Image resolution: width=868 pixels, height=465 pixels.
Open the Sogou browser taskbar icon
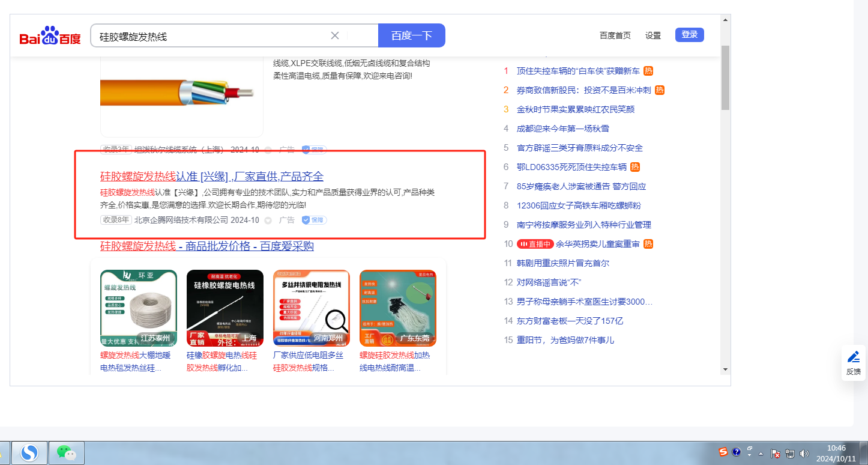pos(29,453)
